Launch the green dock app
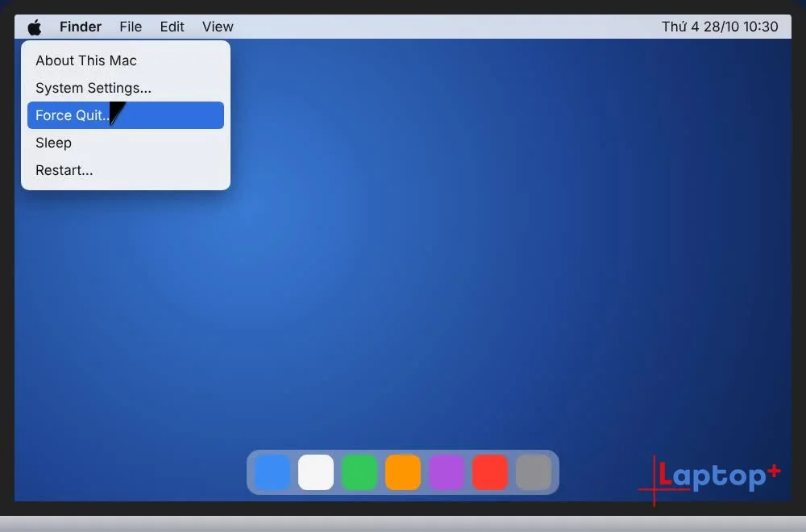806x532 pixels. point(359,472)
